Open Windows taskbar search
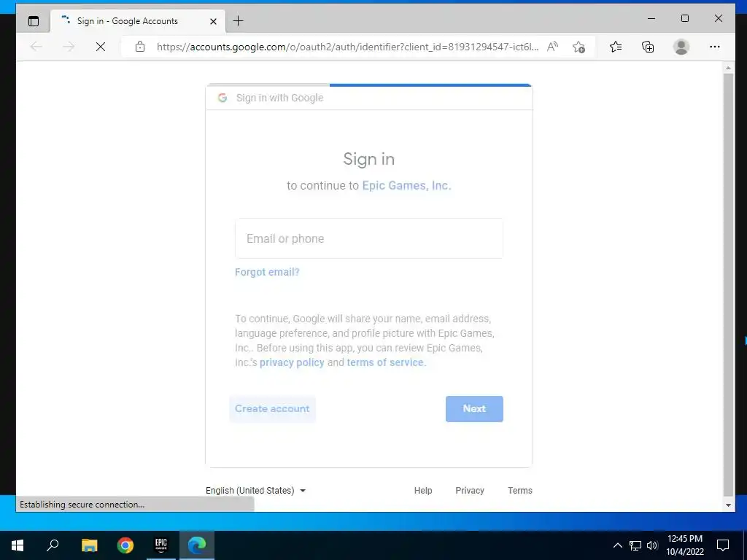Viewport: 747px width, 560px height. [53, 545]
